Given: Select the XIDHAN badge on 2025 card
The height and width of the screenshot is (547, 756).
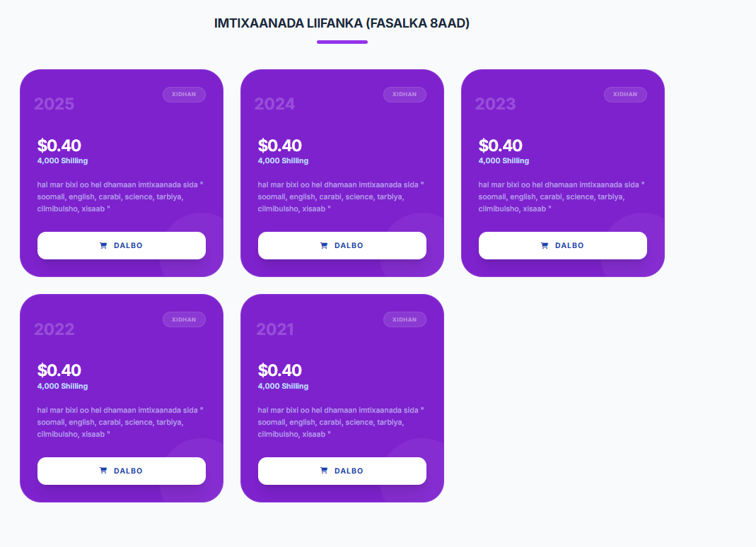Looking at the screenshot, I should click(184, 95).
